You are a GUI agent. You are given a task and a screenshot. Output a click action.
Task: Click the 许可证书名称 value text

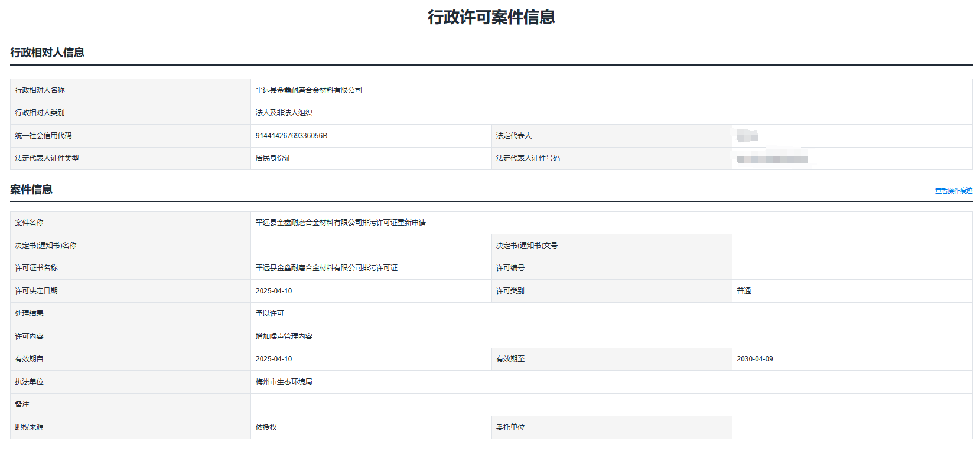(x=326, y=268)
